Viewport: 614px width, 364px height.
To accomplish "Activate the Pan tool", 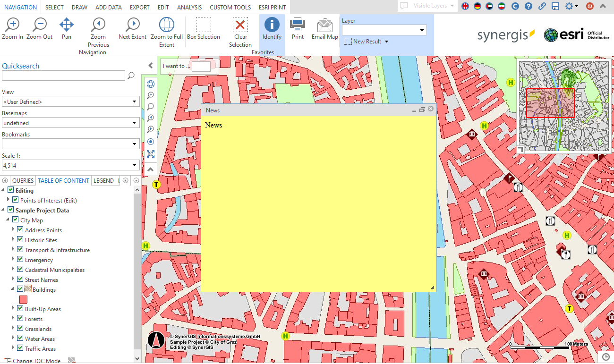I will point(66,27).
